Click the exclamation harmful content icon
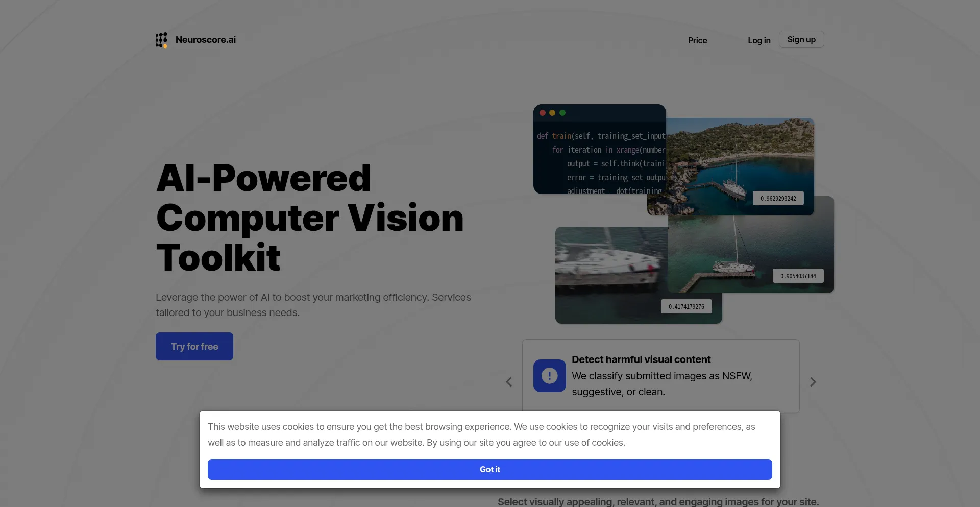 click(x=550, y=376)
